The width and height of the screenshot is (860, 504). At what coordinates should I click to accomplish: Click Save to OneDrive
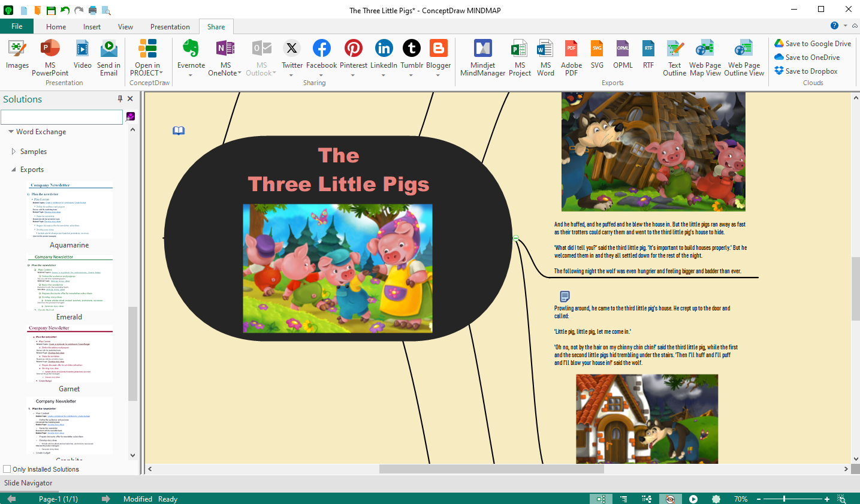coord(807,58)
